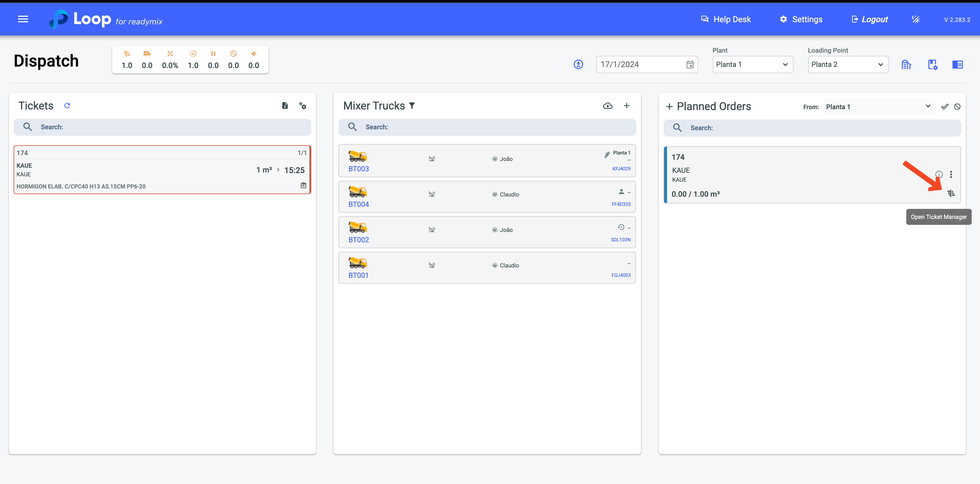980x484 pixels.
Task: Show info for planned order 174
Action: pos(939,175)
